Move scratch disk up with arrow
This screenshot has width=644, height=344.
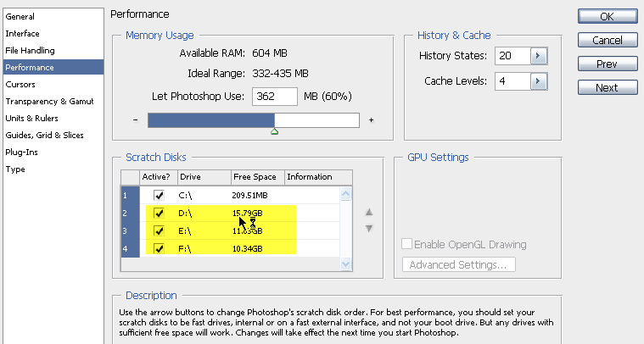click(x=369, y=212)
